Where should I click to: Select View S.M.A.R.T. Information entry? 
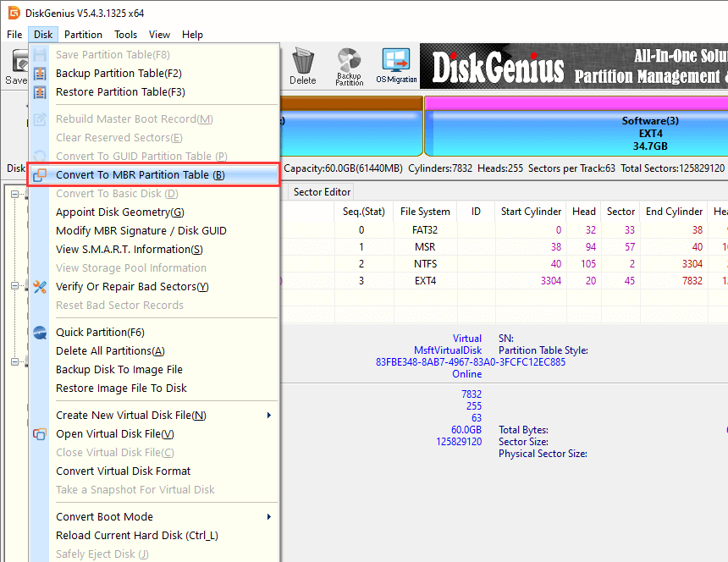(129, 250)
